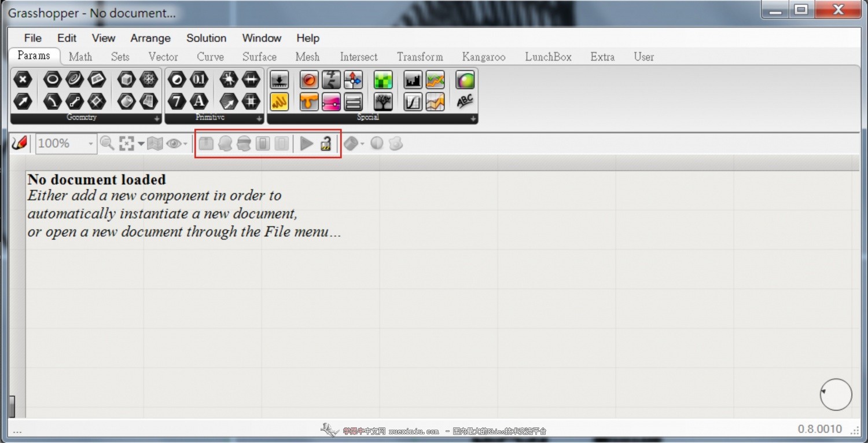Toggle the plain head wireframe preview button
Viewport: 868px width, 443px height.
tap(226, 143)
